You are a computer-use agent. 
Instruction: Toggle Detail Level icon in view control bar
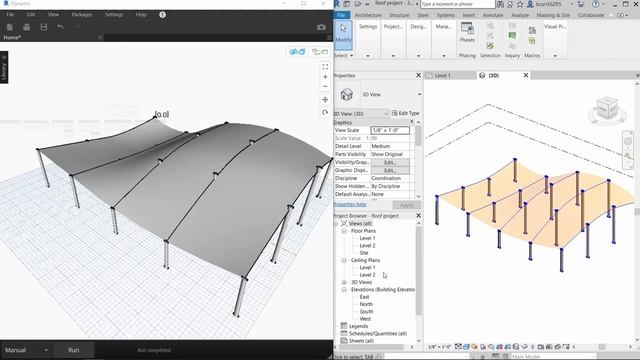click(458, 347)
